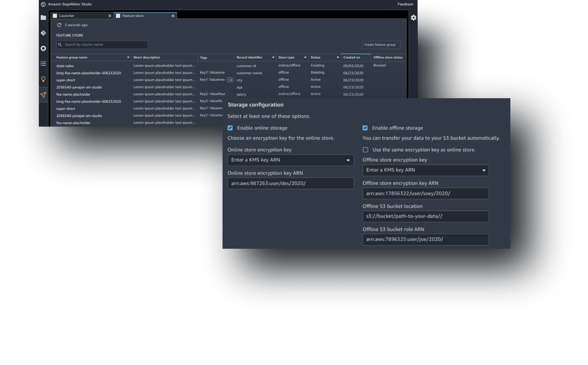The image size is (588, 365).
Task: Click the search by column name field
Action: (x=102, y=45)
